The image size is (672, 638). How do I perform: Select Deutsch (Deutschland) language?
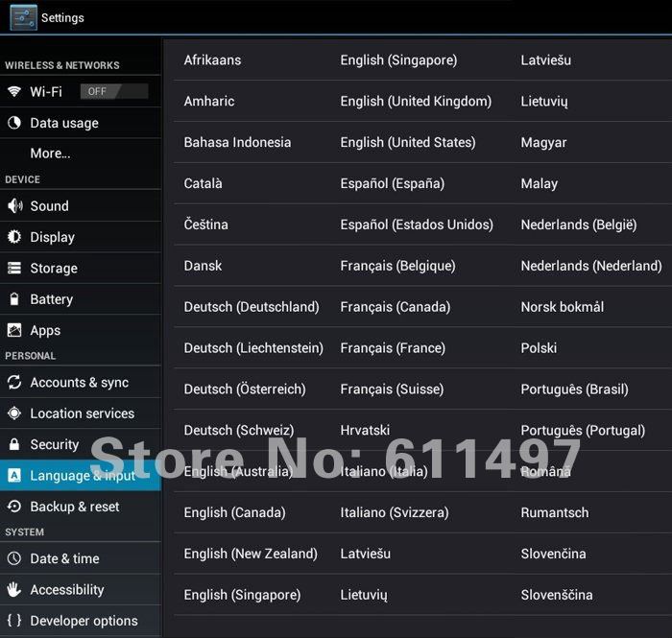pos(252,307)
